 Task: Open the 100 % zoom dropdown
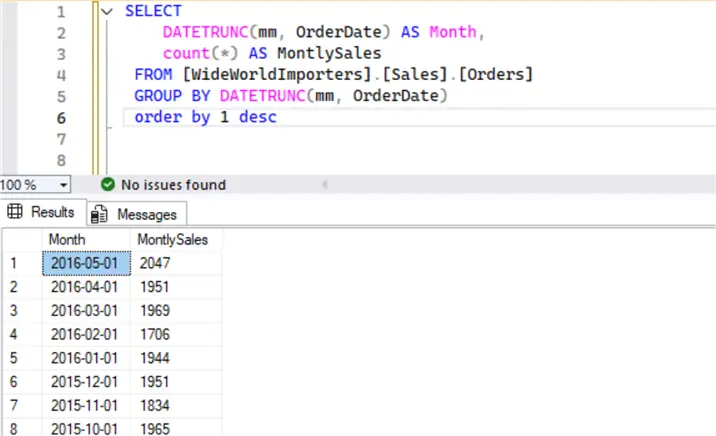coord(64,185)
